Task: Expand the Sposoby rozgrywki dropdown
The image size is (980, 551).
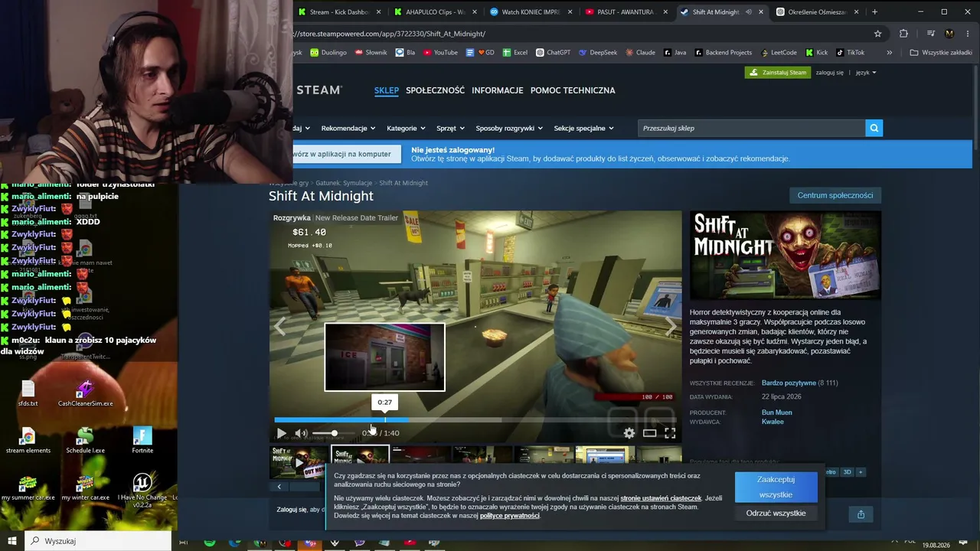Action: 509,129
